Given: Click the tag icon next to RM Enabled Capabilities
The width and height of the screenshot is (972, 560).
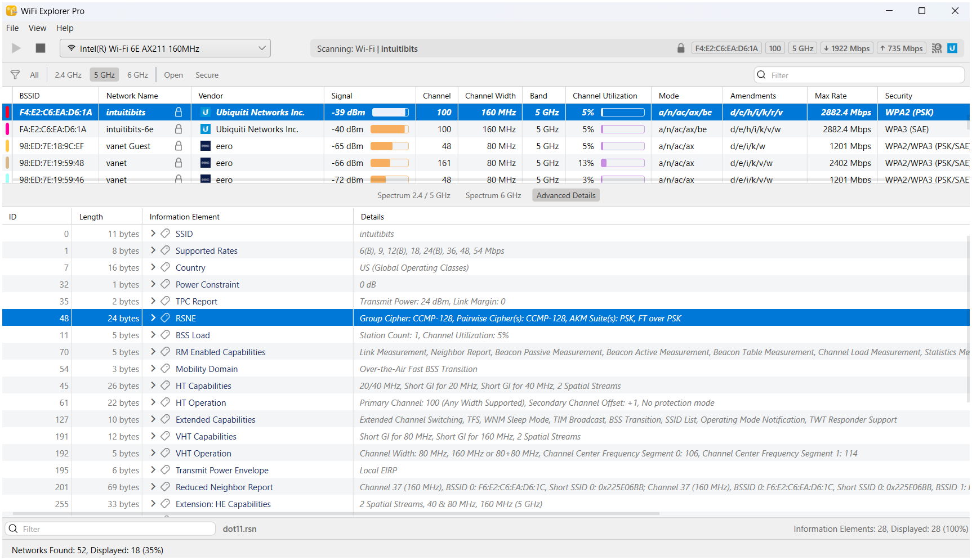Looking at the screenshot, I should pos(166,352).
